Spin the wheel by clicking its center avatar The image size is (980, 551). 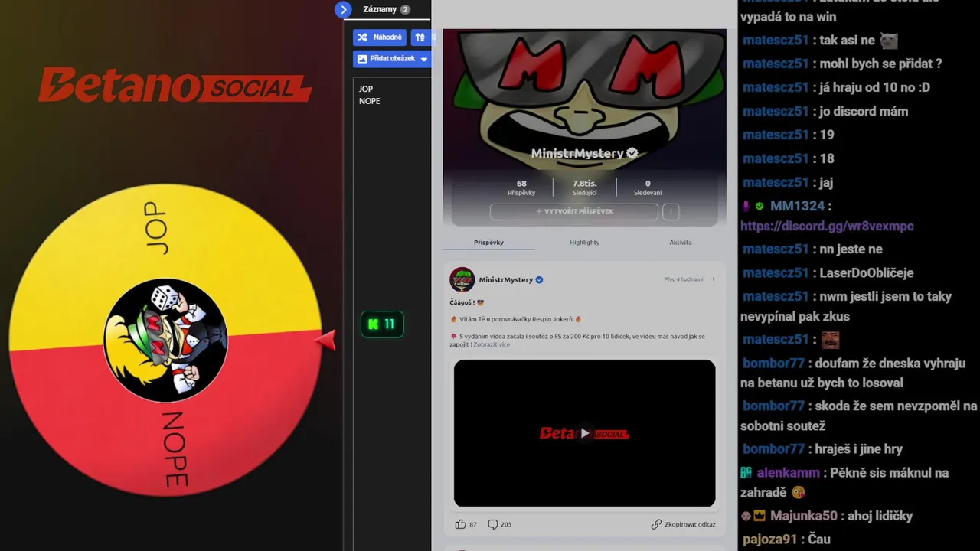point(165,340)
